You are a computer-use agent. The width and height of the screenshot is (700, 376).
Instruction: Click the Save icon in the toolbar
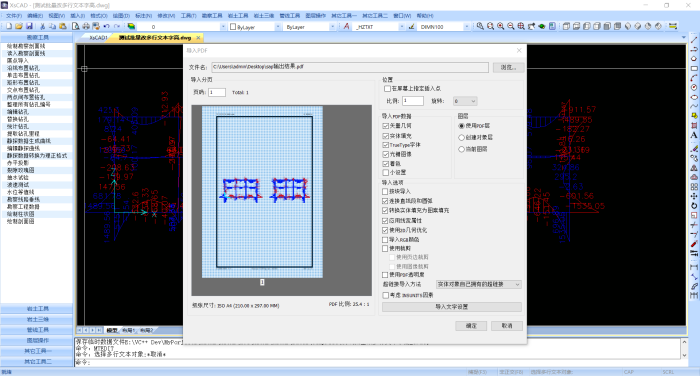pos(29,27)
